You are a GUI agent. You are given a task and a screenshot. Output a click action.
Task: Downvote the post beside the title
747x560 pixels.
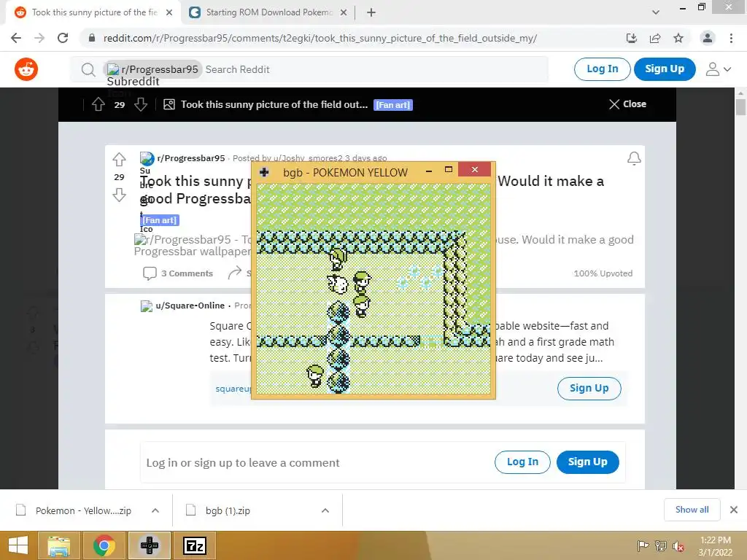pos(119,195)
